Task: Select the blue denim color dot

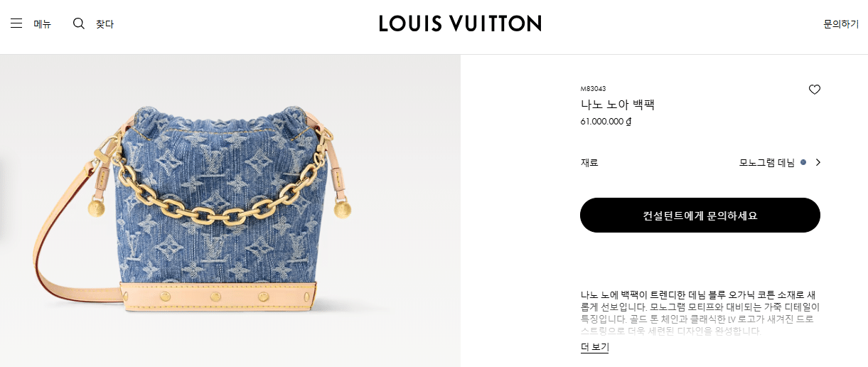Action: 803,162
